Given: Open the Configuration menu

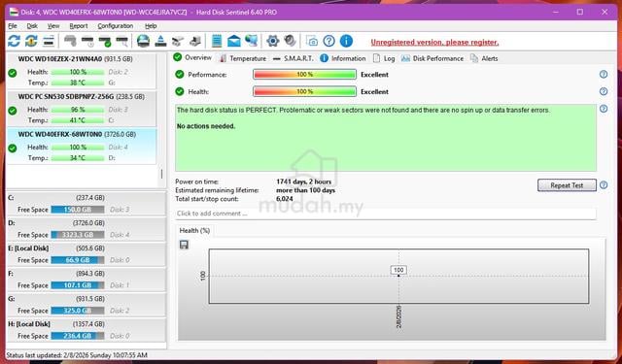Looking at the screenshot, I should click(116, 26).
